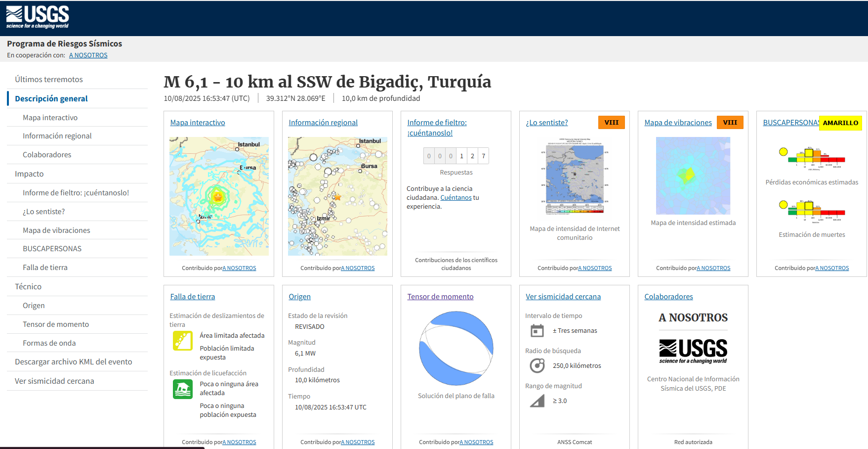
Task: Click the search radius target icon
Action: [x=537, y=365]
